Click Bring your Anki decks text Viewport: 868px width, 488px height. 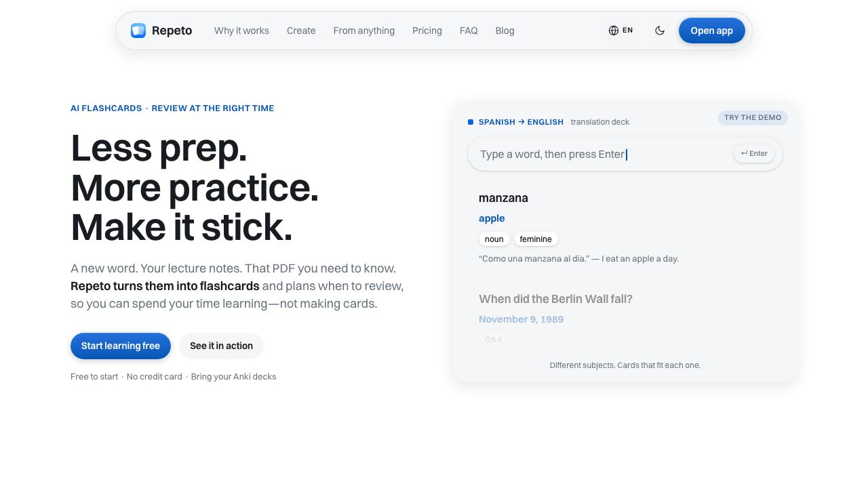[x=234, y=377]
